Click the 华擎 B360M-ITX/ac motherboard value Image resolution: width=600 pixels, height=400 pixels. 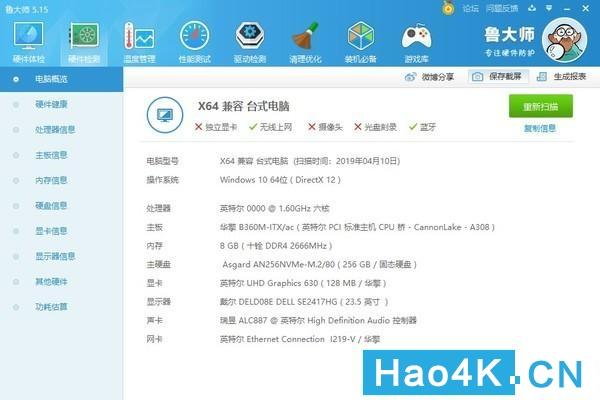(357, 227)
